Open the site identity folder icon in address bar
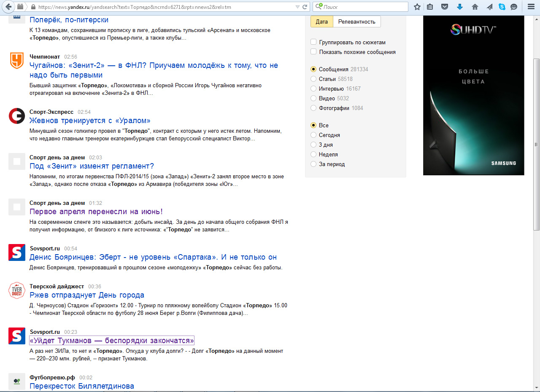 (x=20, y=7)
